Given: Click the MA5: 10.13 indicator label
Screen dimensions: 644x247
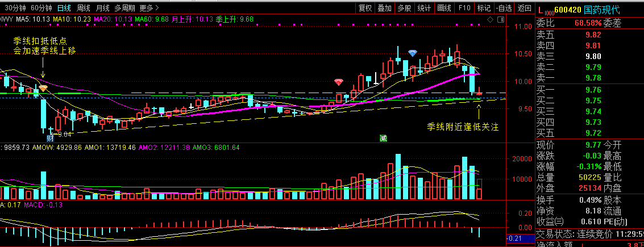Looking at the screenshot, I should pos(34,19).
